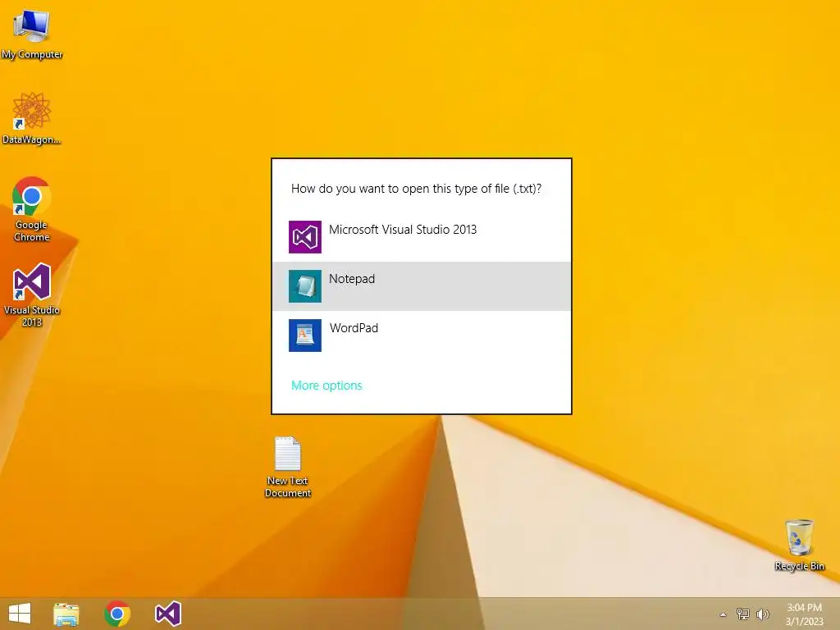
Task: Launch Chrome from the taskbar
Action: 117,614
